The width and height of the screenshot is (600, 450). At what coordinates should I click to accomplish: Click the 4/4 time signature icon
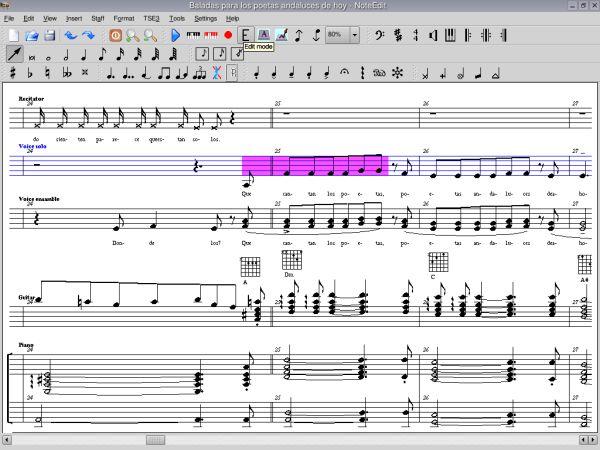tap(416, 36)
